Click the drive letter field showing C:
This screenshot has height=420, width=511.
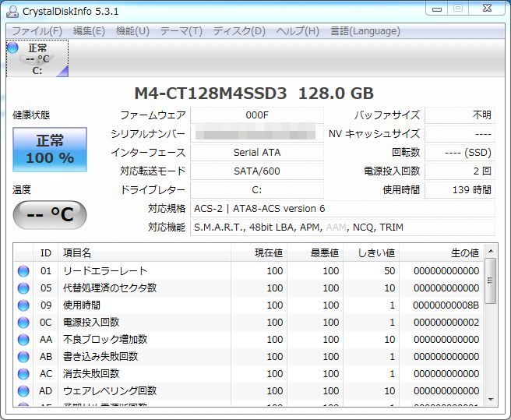(x=257, y=189)
